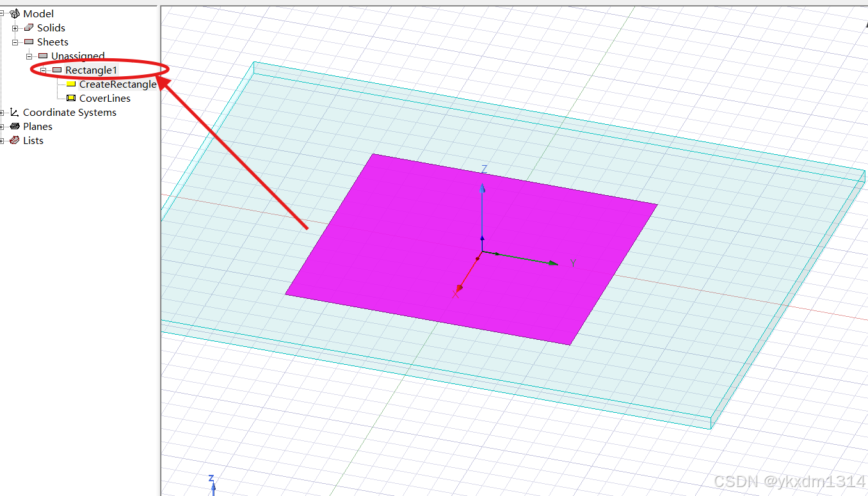Expand the Solids node
The image size is (868, 496).
pos(15,28)
